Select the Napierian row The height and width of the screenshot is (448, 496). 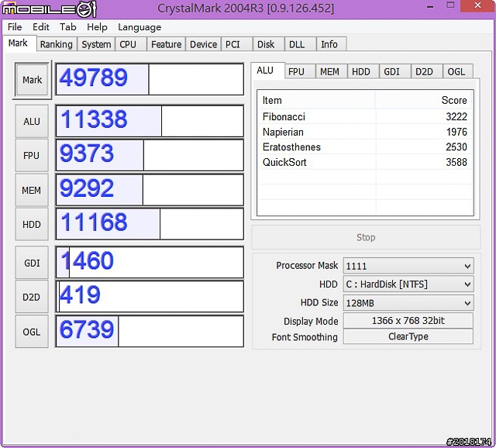(x=365, y=132)
